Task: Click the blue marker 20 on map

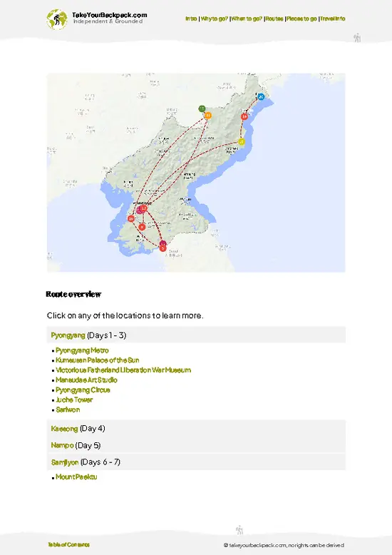Action: tap(261, 96)
